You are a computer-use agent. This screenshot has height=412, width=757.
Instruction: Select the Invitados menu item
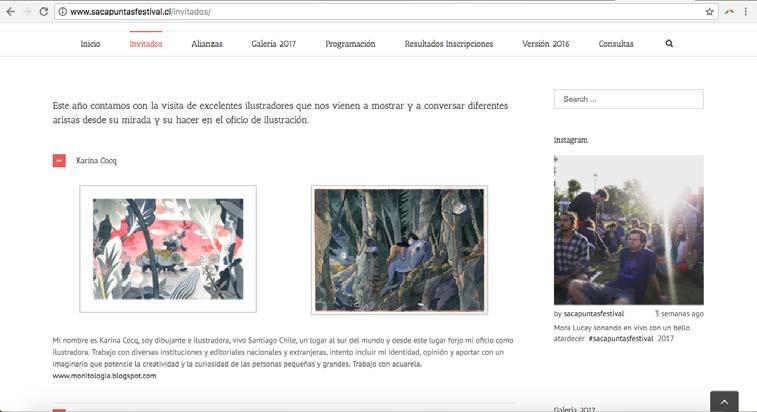pos(146,44)
